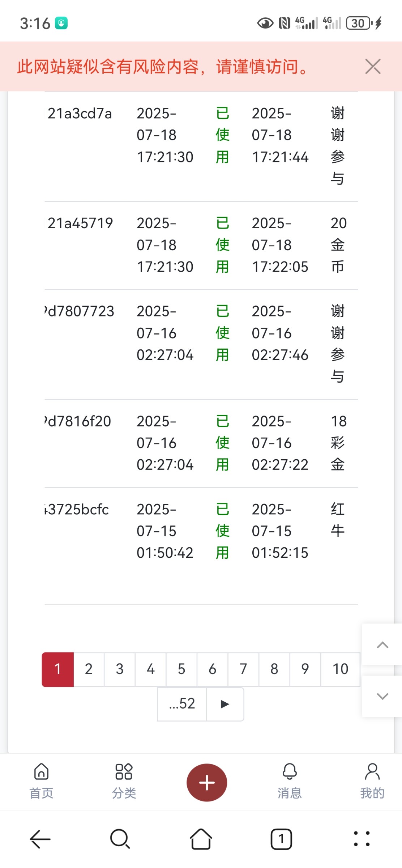Screen dimensions: 402x868
Task: Tap the browser back arrow
Action: (40, 839)
